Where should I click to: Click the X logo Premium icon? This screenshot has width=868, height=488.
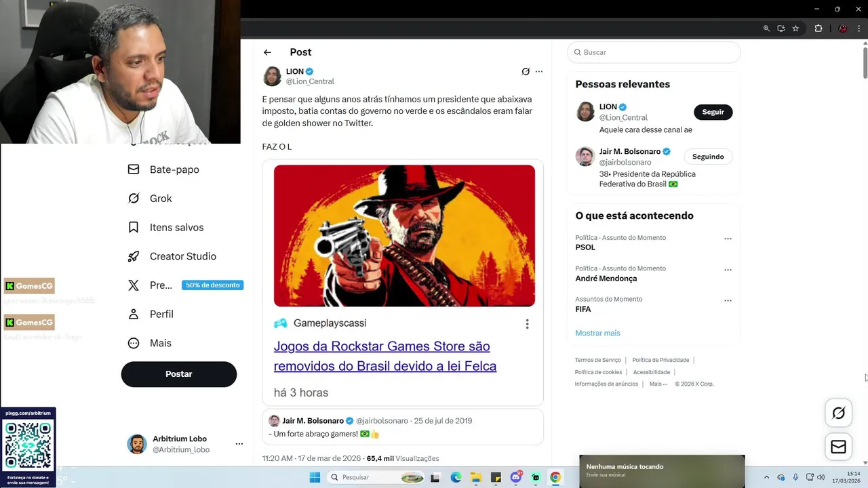tap(134, 285)
